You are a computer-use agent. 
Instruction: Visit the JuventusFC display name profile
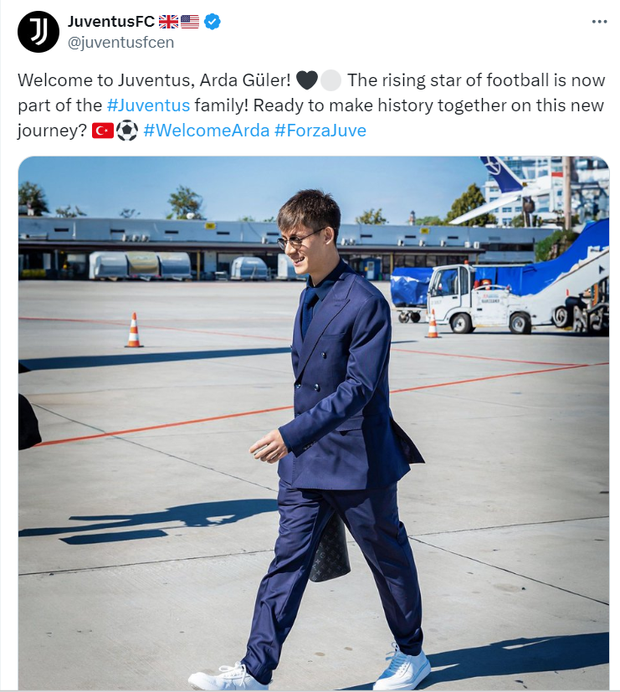point(111,21)
